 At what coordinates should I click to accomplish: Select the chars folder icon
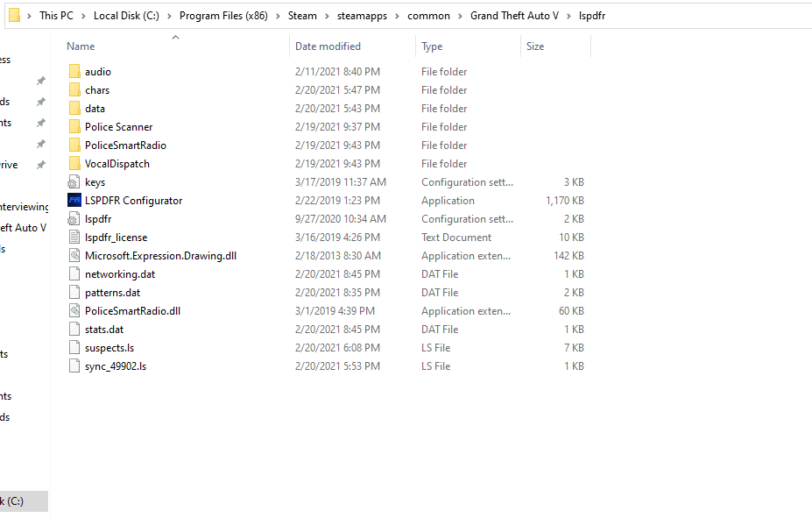[74, 90]
